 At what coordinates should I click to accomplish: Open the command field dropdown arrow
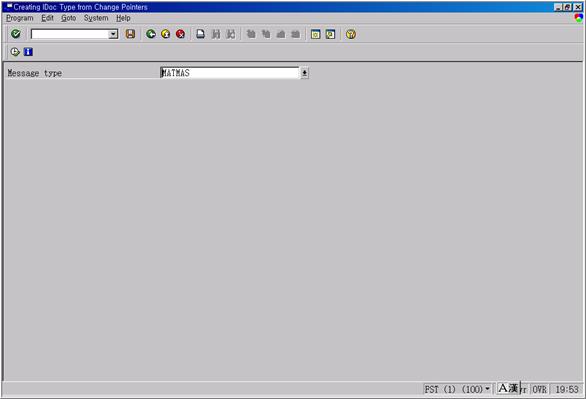coord(113,34)
